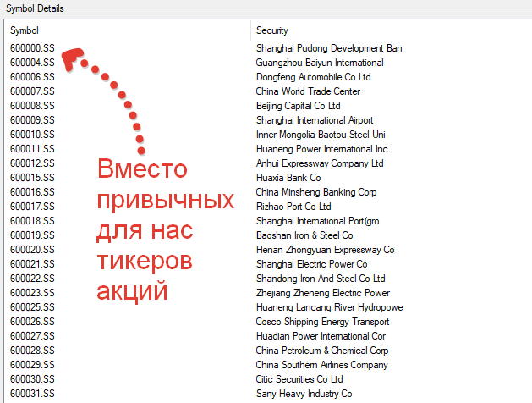The width and height of the screenshot is (532, 403).
Task: Select China Minsheng Banking Corp
Action: tap(316, 192)
